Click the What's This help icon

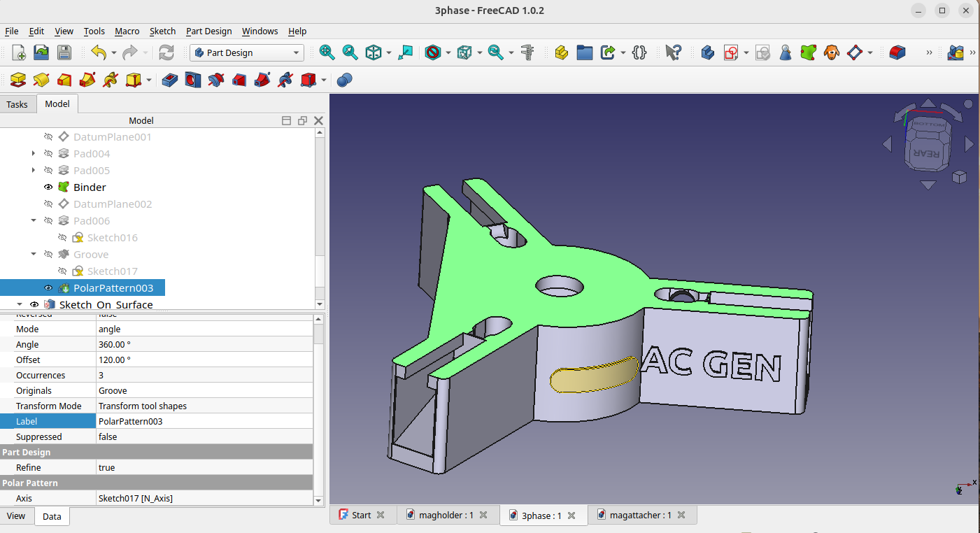(673, 52)
